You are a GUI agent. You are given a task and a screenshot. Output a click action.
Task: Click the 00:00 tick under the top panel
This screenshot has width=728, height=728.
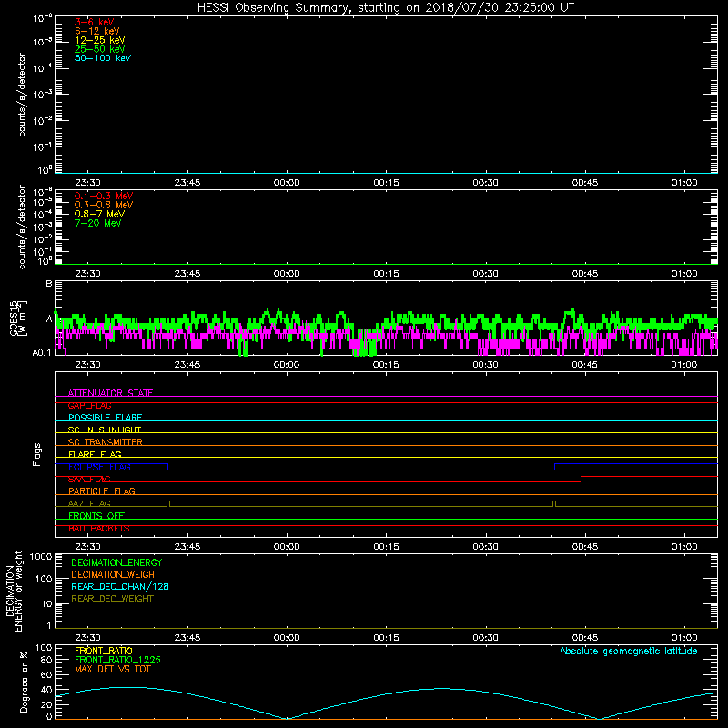287,183
